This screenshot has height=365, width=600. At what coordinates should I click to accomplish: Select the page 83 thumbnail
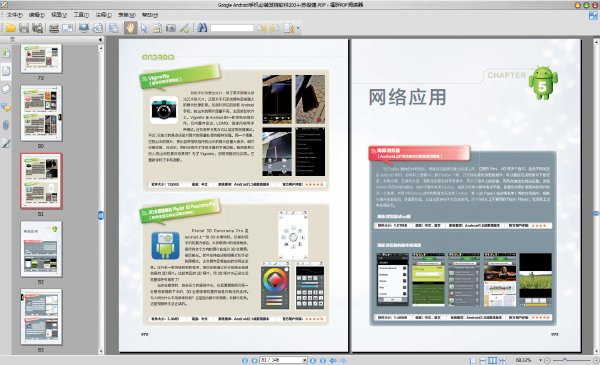[x=41, y=317]
